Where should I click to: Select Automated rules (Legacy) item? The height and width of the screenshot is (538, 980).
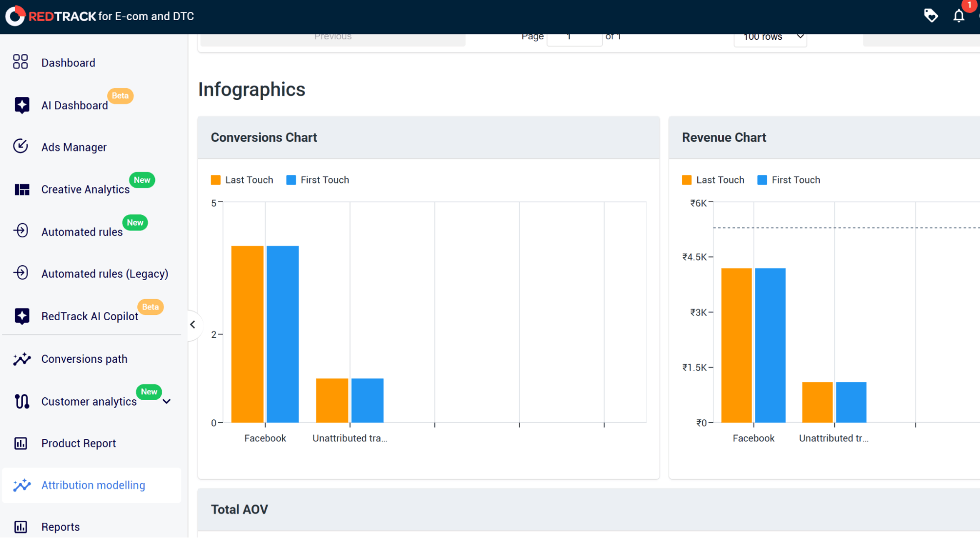point(104,274)
